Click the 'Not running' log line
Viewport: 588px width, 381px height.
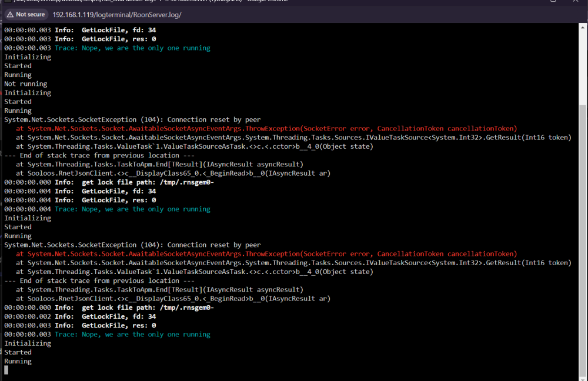coord(25,83)
